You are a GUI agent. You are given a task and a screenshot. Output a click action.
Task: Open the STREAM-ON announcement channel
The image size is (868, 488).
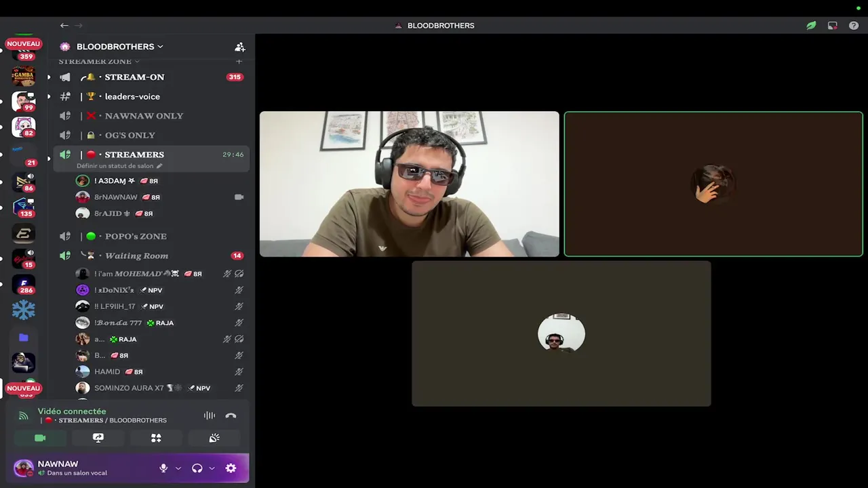point(151,77)
